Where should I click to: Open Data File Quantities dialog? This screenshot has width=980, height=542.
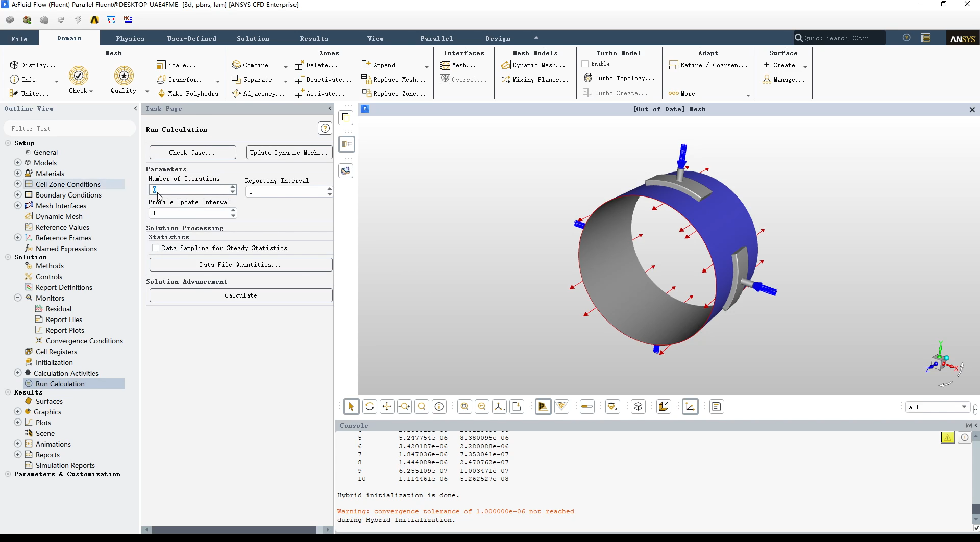tap(241, 265)
